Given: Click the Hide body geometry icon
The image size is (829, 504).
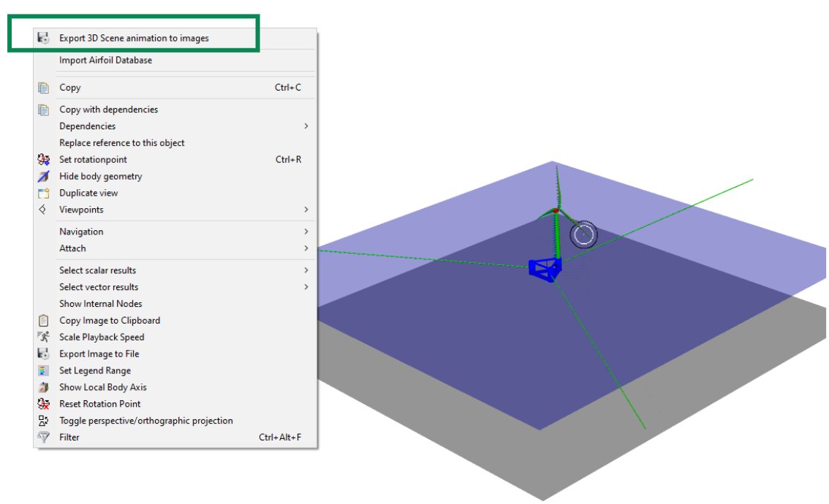Looking at the screenshot, I should 43,176.
